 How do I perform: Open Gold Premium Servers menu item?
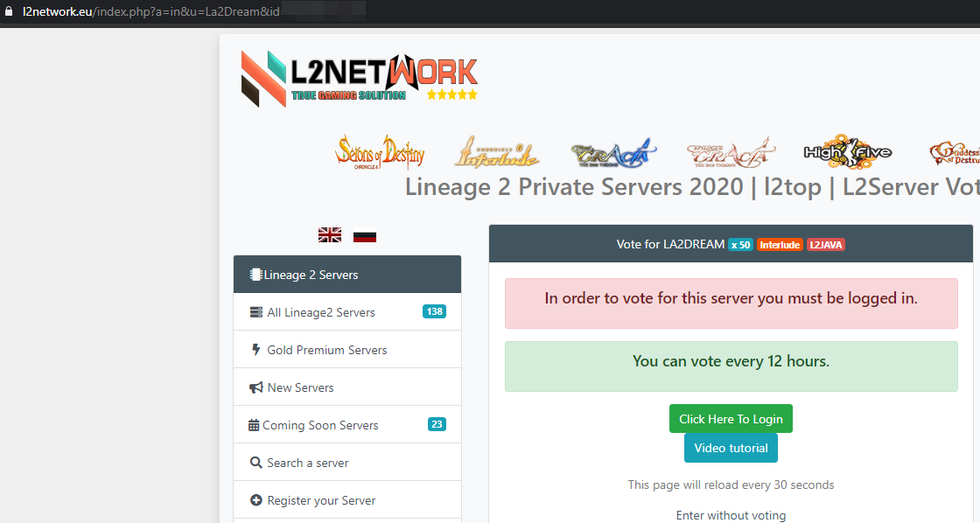point(326,350)
